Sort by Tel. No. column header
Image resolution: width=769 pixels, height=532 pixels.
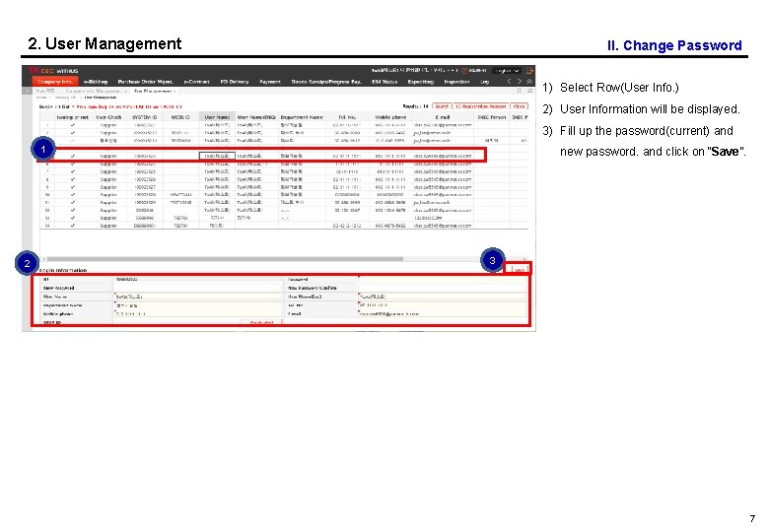pyautogui.click(x=347, y=117)
